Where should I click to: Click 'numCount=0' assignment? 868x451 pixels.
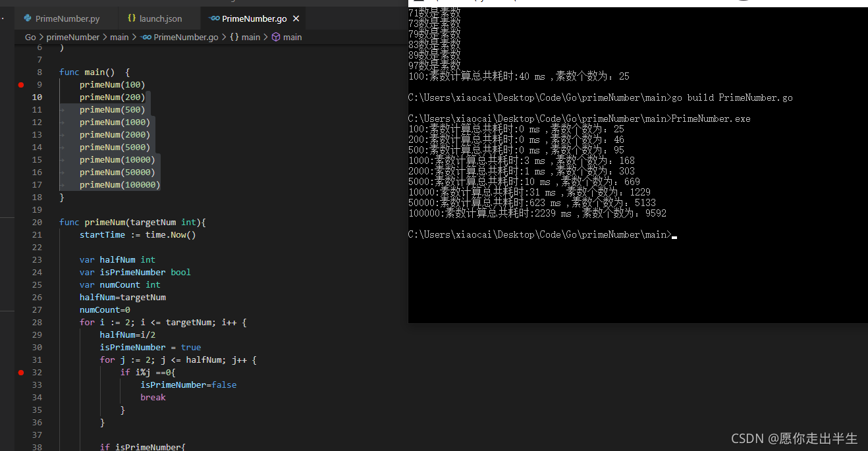point(105,309)
